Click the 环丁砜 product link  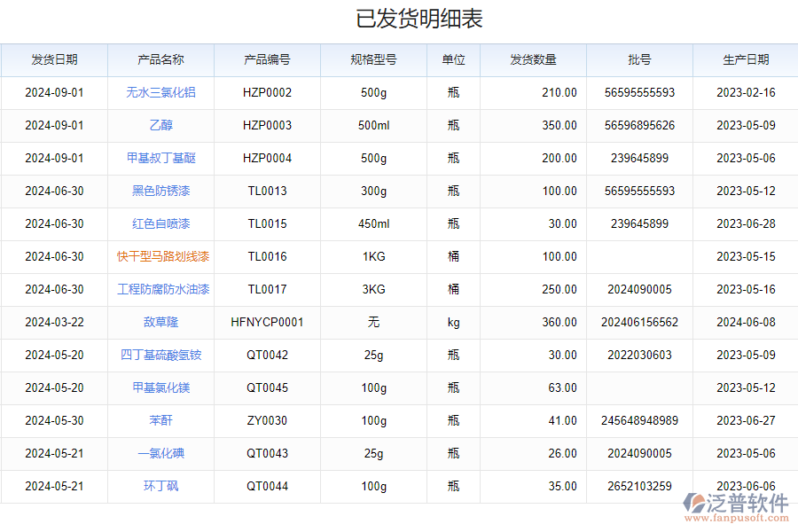click(x=161, y=486)
